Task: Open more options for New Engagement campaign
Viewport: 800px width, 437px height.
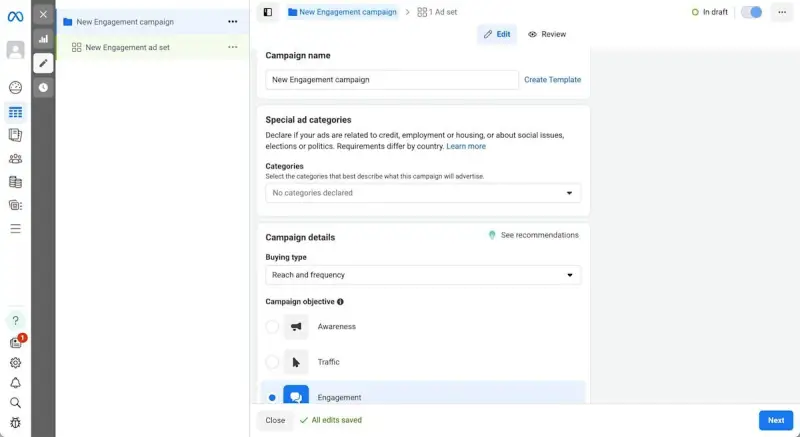Action: [233, 21]
